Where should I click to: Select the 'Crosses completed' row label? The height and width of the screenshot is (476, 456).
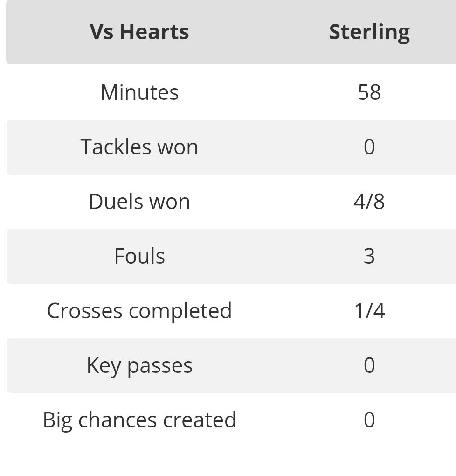tap(139, 311)
